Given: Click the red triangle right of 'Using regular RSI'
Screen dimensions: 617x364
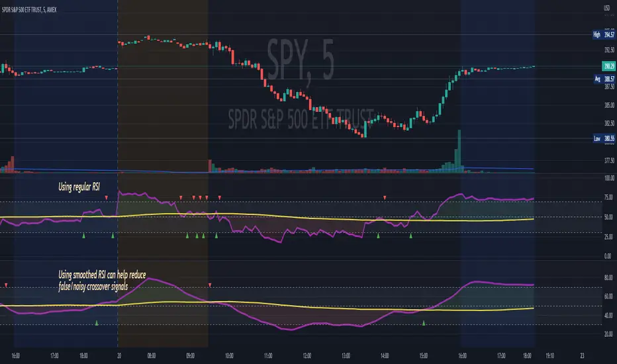Looking at the screenshot, I should pos(106,197).
